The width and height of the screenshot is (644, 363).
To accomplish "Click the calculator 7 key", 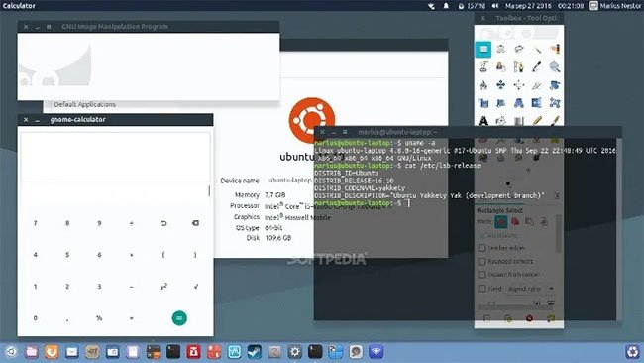I will tap(36, 223).
